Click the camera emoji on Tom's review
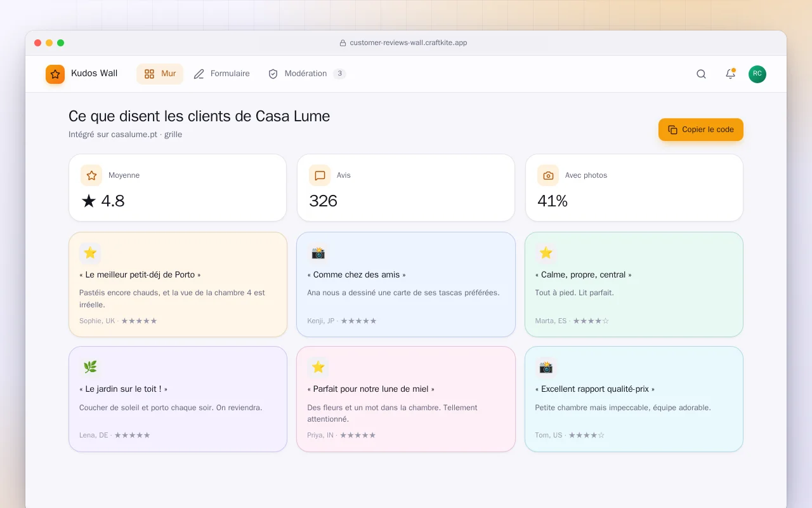This screenshot has height=508, width=812. click(x=546, y=367)
